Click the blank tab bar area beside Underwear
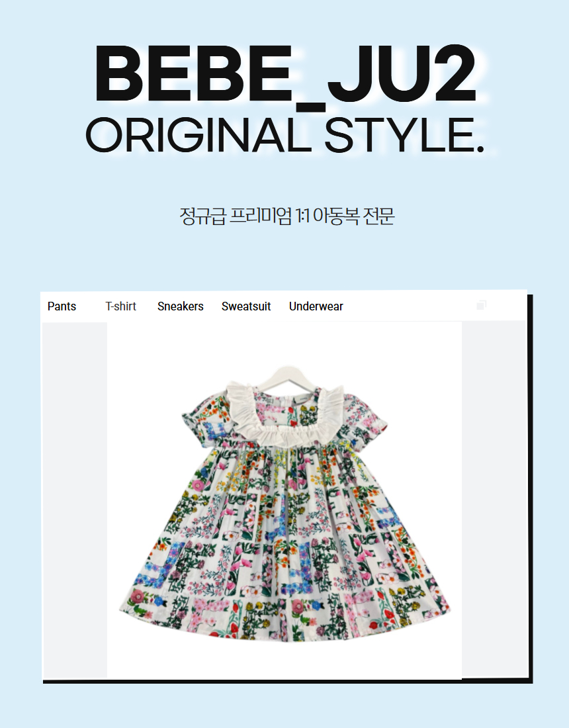The width and height of the screenshot is (569, 728). tap(408, 306)
